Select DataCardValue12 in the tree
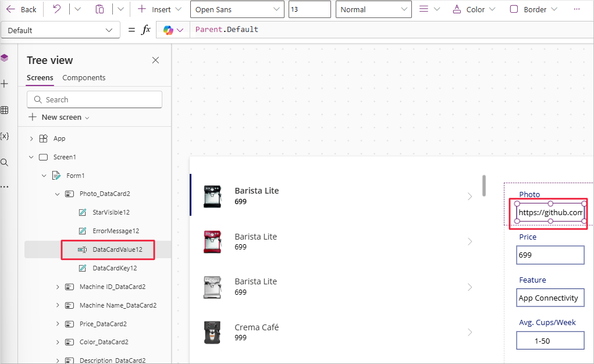Image resolution: width=594 pixels, height=364 pixels. (118, 249)
